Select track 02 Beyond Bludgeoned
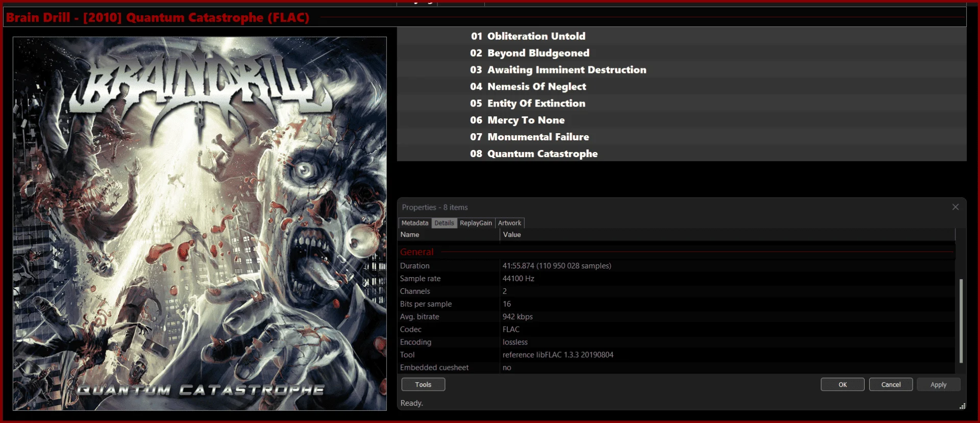Image resolution: width=980 pixels, height=423 pixels. [x=681, y=53]
